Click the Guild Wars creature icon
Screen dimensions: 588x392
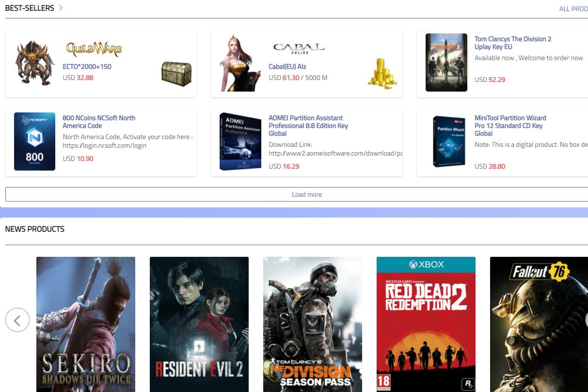click(x=34, y=63)
